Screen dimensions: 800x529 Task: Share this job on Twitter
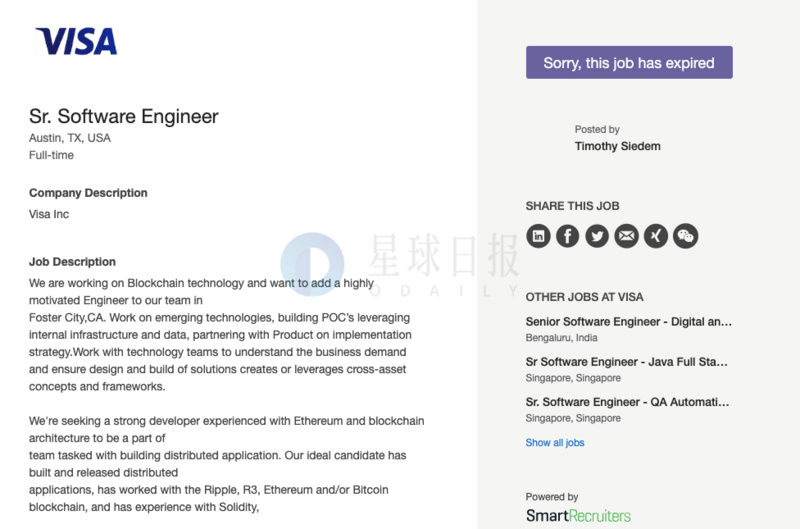point(597,236)
